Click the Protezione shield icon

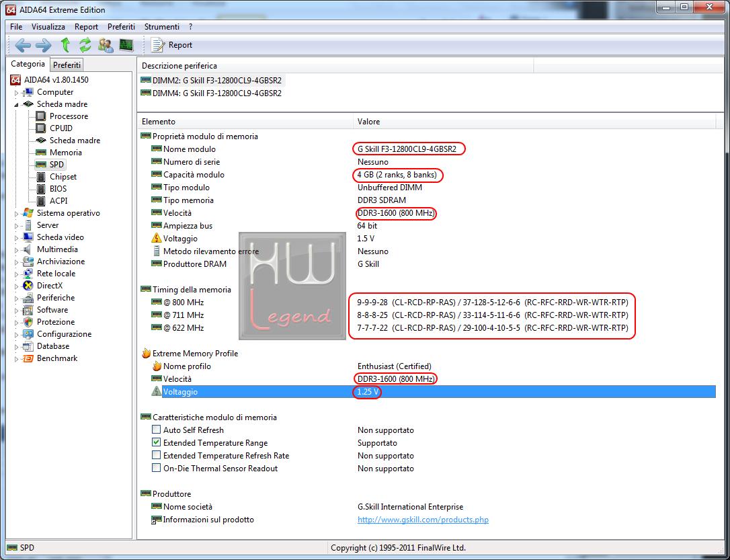click(x=28, y=321)
